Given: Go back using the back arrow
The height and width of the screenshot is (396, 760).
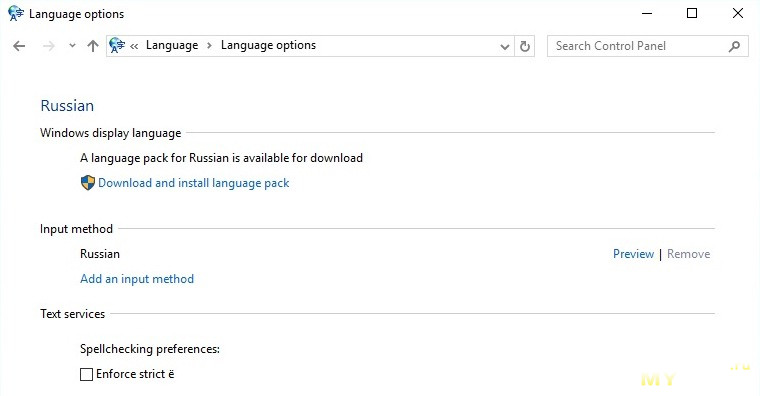Looking at the screenshot, I should 19,46.
